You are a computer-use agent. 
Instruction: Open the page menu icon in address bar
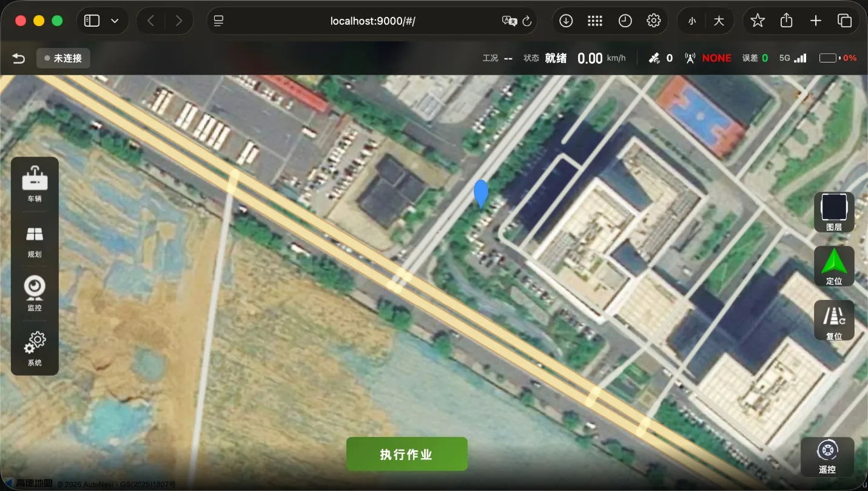(x=219, y=21)
